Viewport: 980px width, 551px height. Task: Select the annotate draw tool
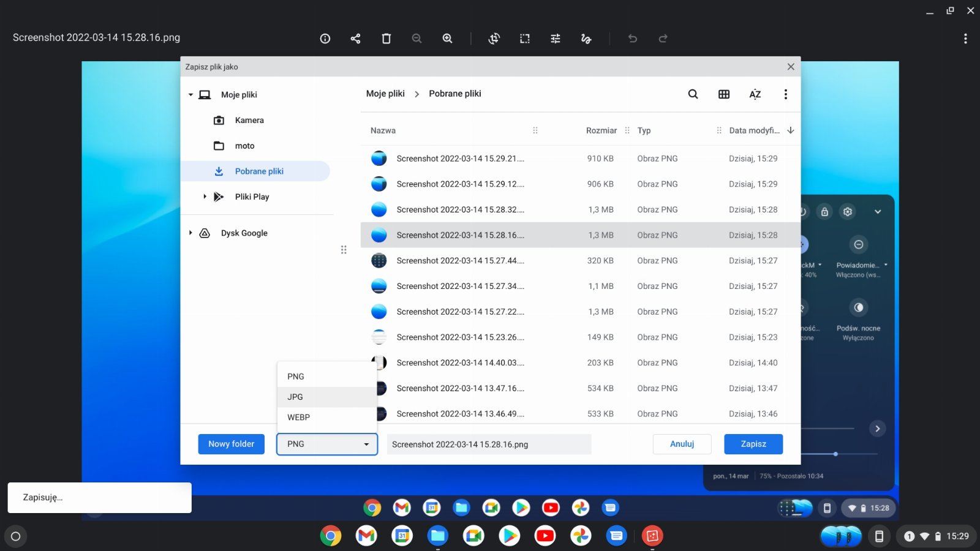tap(586, 39)
